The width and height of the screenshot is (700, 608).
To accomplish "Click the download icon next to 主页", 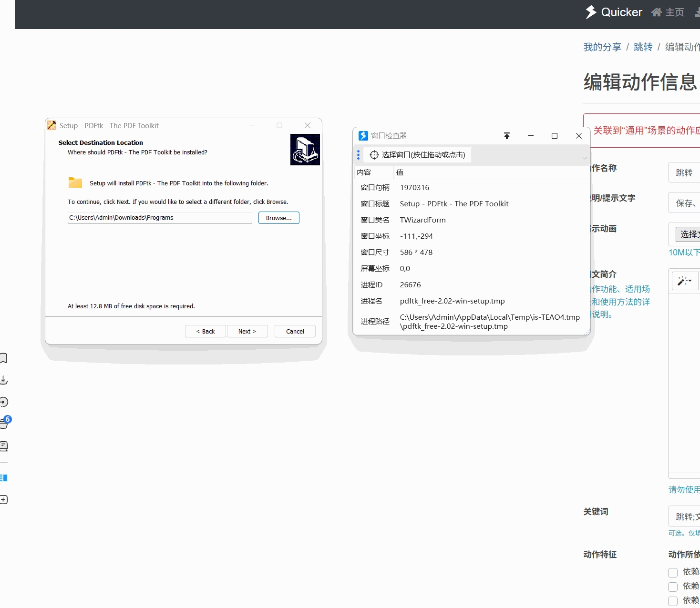I will pyautogui.click(x=697, y=12).
